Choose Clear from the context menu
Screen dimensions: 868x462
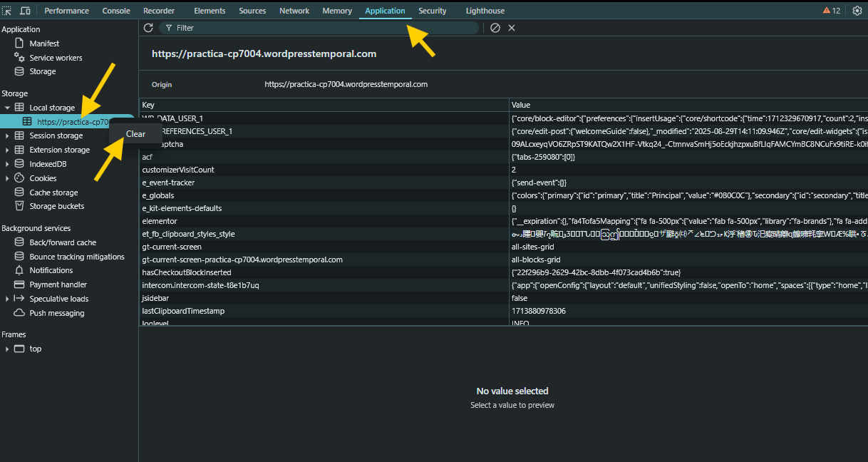tap(135, 134)
